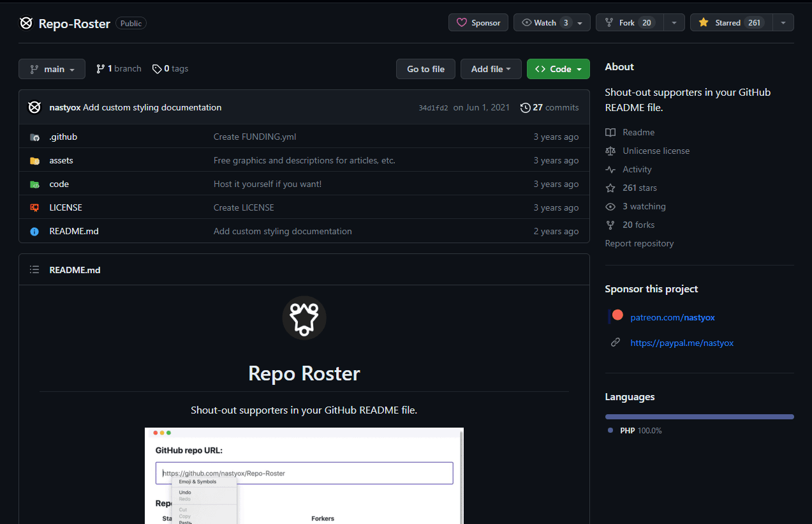Image resolution: width=812 pixels, height=524 pixels.
Task: Click the README.md info file icon
Action: [34, 231]
